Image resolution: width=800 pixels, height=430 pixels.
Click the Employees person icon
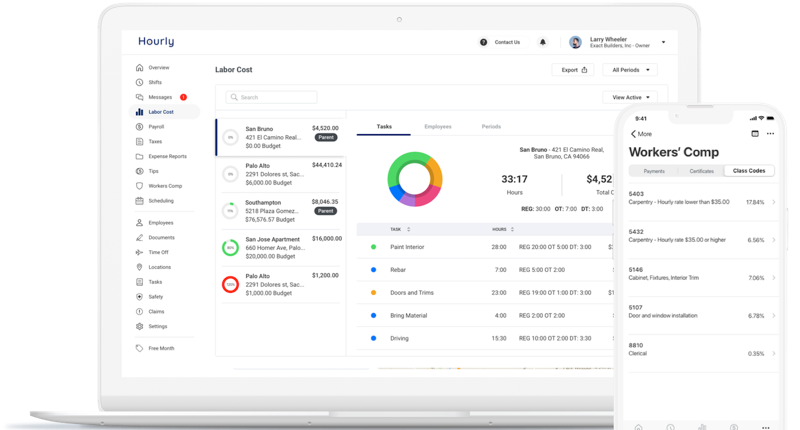[139, 222]
